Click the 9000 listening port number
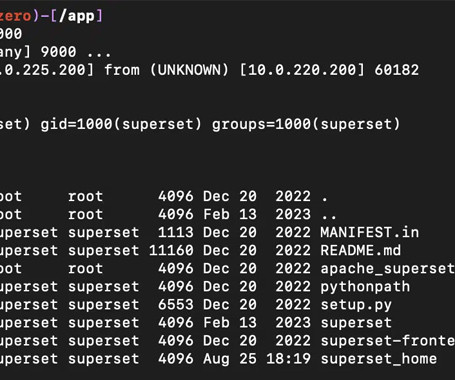The width and height of the screenshot is (455, 380). pyautogui.click(x=58, y=52)
